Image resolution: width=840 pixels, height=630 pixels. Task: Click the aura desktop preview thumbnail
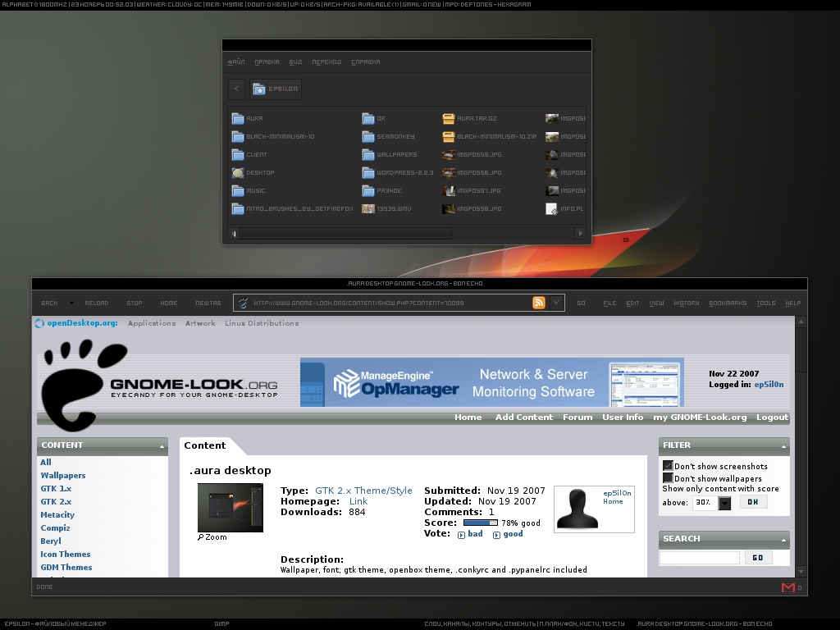231,507
